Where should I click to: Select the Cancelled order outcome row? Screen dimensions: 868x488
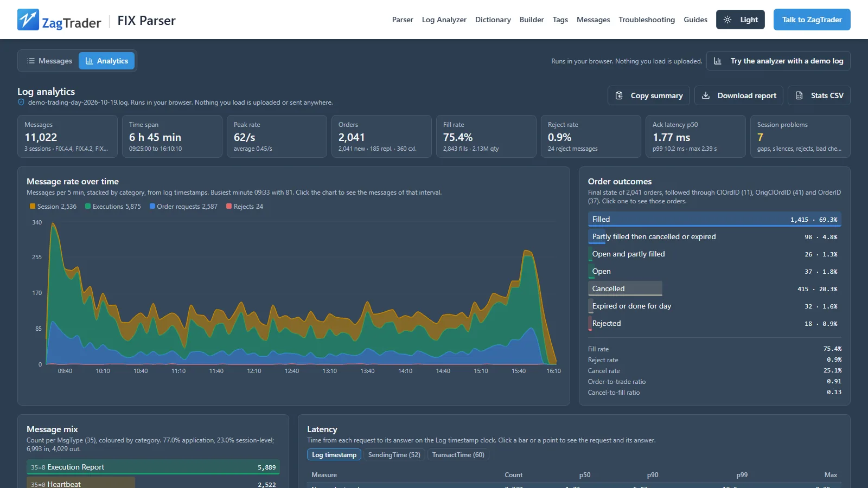[714, 288]
